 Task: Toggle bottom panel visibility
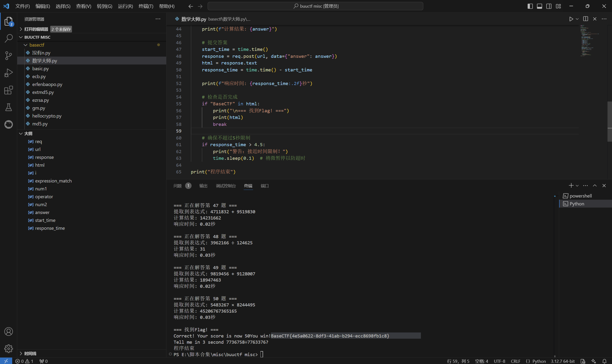540,6
